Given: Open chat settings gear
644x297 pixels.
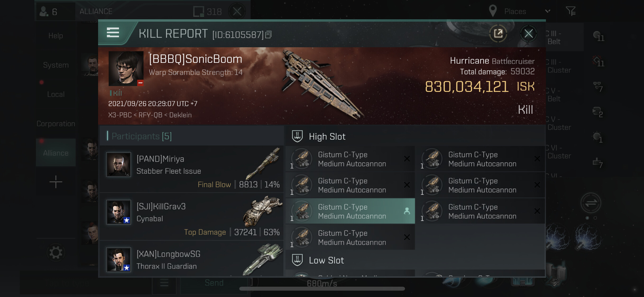Looking at the screenshot, I should (x=56, y=253).
